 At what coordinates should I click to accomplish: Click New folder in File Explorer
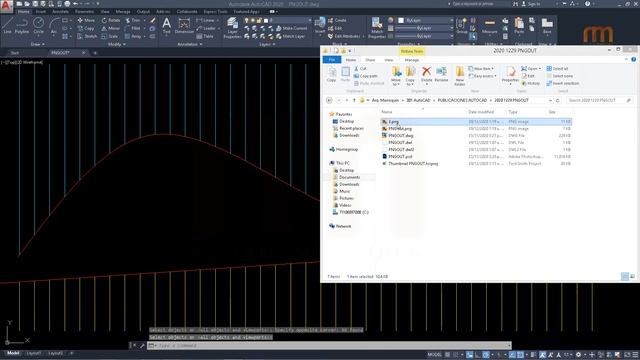[460, 76]
